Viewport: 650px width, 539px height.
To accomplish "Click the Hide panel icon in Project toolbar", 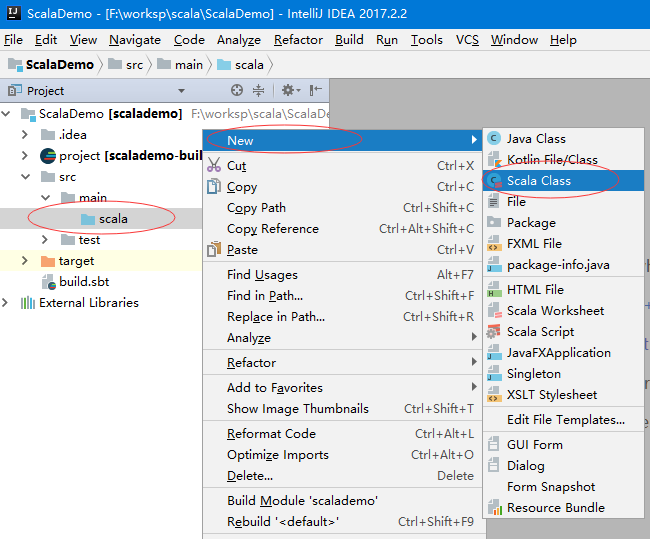I will (316, 90).
